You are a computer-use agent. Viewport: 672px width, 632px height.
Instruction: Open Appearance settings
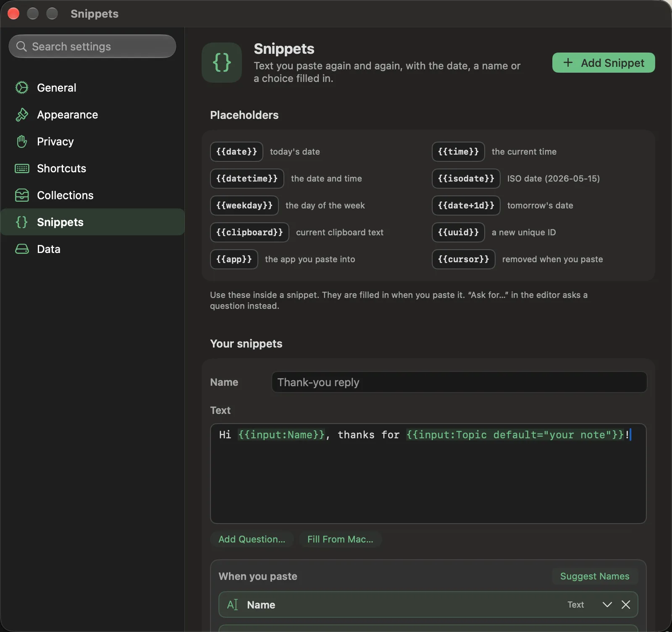pos(92,115)
